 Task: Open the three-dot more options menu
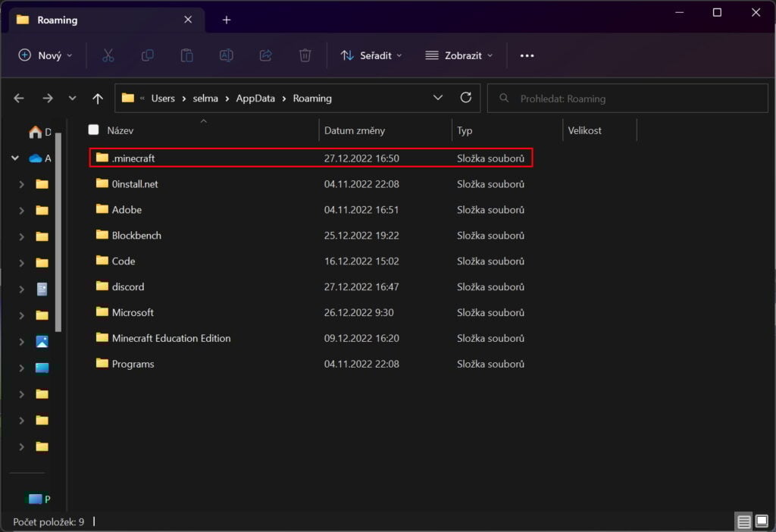(x=527, y=55)
